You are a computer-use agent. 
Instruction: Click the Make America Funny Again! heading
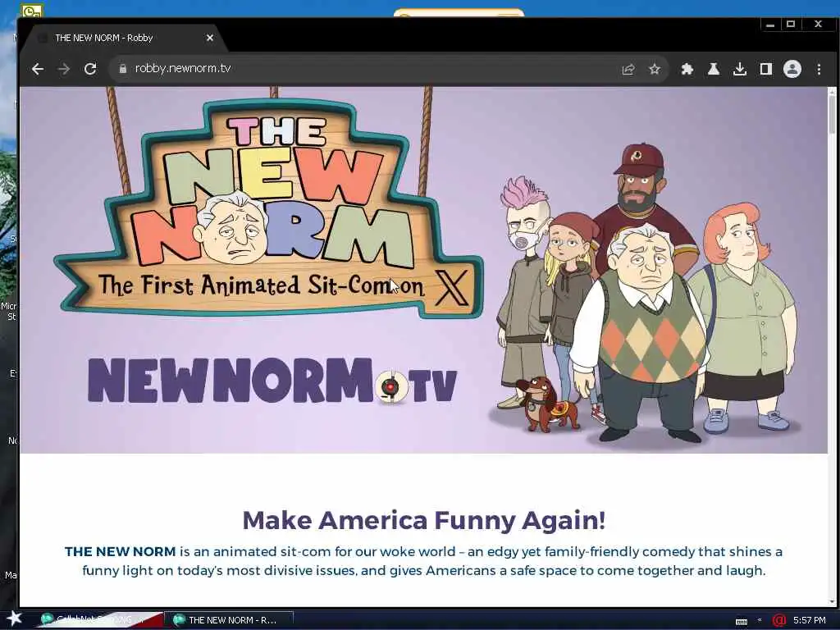[424, 519]
